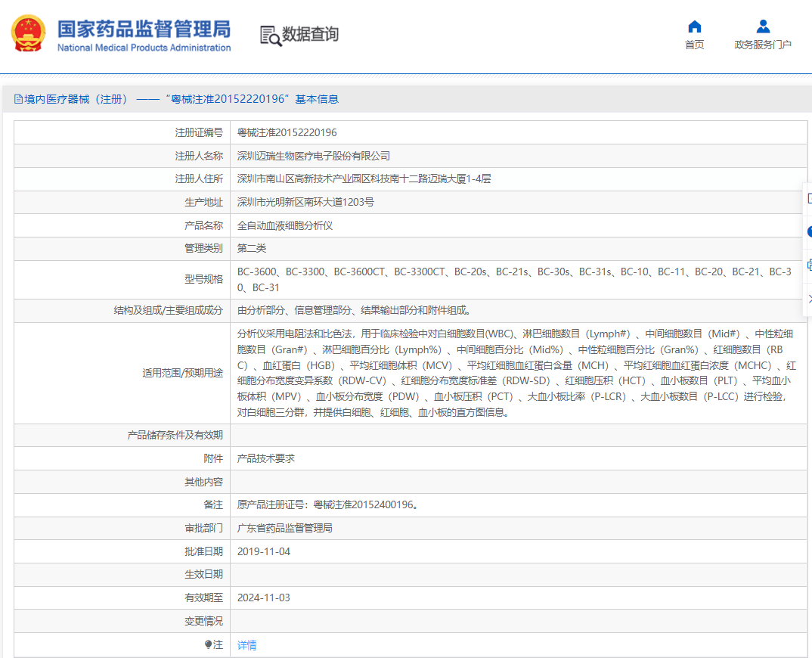Click the 数据查询 heading text
Screen dimensions: 812x658
click(310, 34)
